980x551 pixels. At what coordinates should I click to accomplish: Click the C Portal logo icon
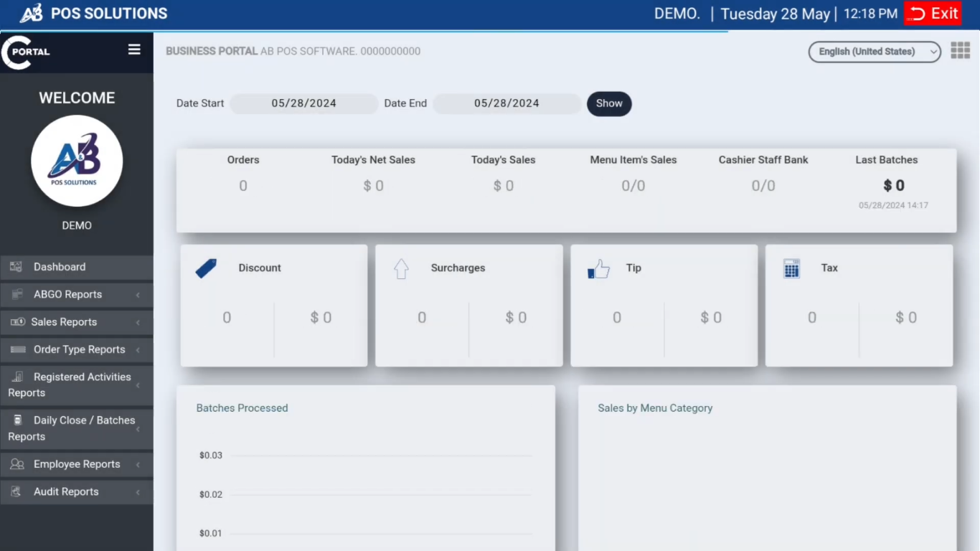26,52
